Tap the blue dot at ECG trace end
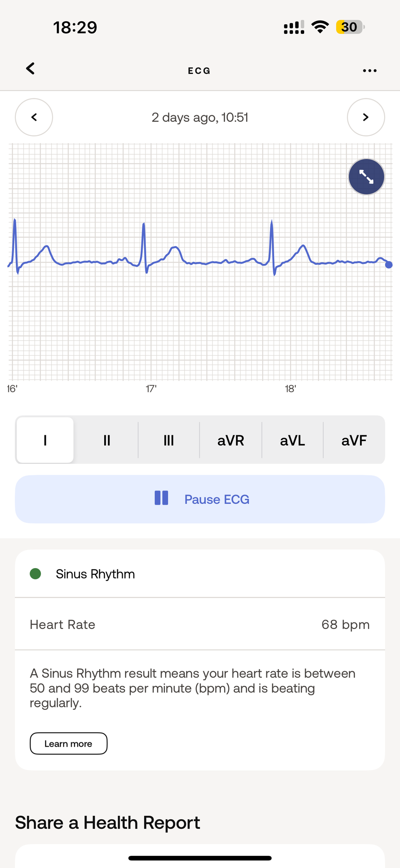Image resolution: width=400 pixels, height=868 pixels. coord(389,265)
